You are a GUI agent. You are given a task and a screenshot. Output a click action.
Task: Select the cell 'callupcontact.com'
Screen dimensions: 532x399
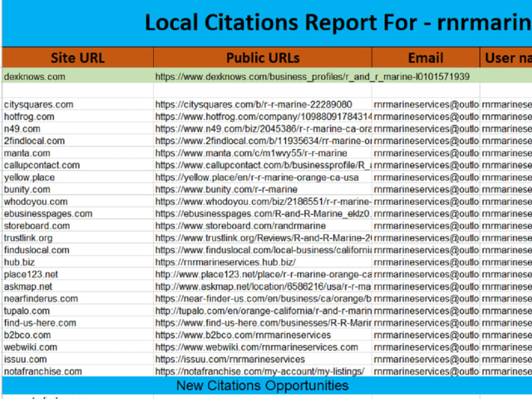click(78, 165)
